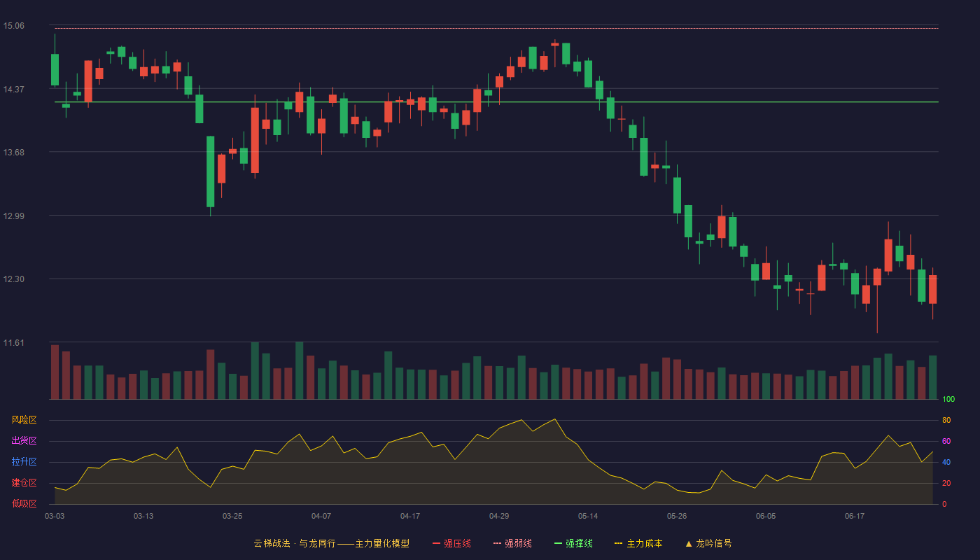Screen dimensions: 980x560
Task: Click the 12.30 price axis label
Action: 13,279
